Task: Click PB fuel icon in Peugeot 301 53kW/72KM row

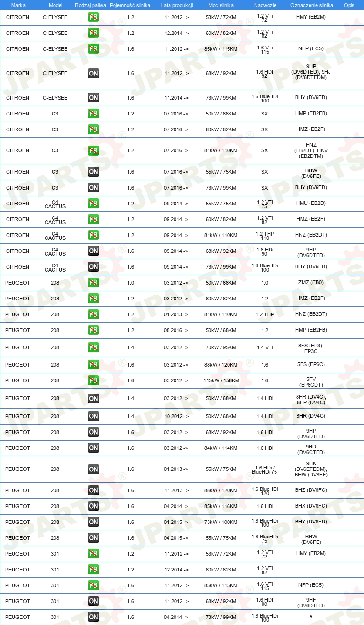Action: coord(94,554)
